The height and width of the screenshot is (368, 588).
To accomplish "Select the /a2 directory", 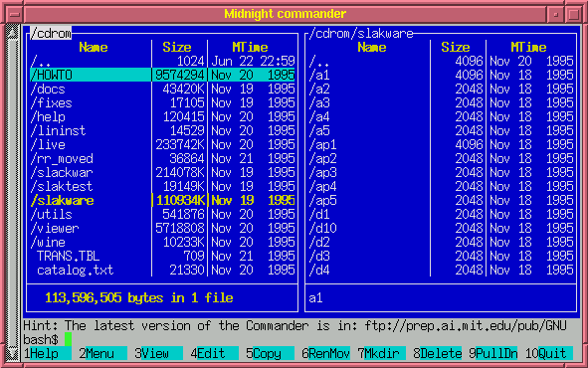I will click(441, 89).
